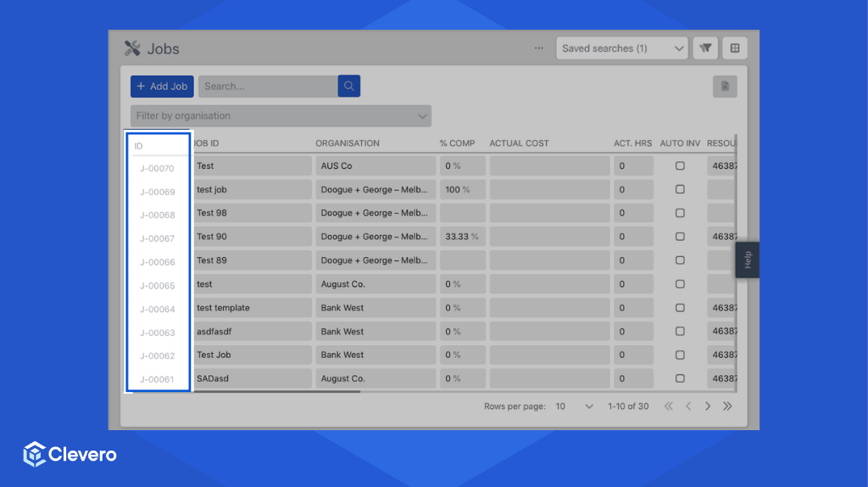Go to the previous page arrow
This screenshot has width=868, height=487.
(688, 406)
